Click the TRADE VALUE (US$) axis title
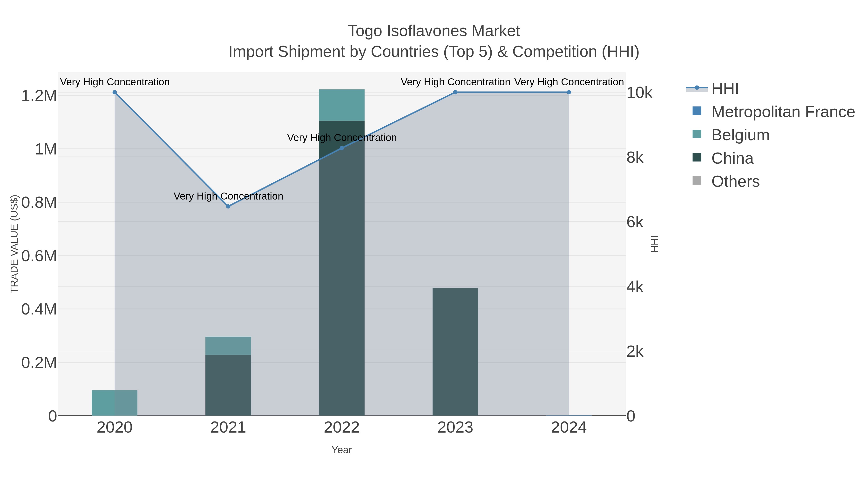Image resolution: width=868 pixels, height=488 pixels. [14, 244]
